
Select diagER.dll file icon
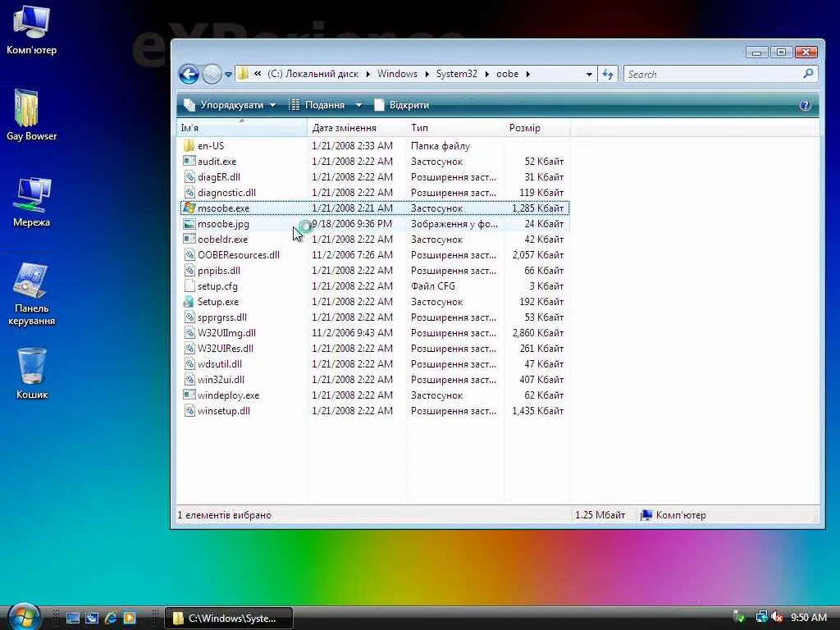189,177
